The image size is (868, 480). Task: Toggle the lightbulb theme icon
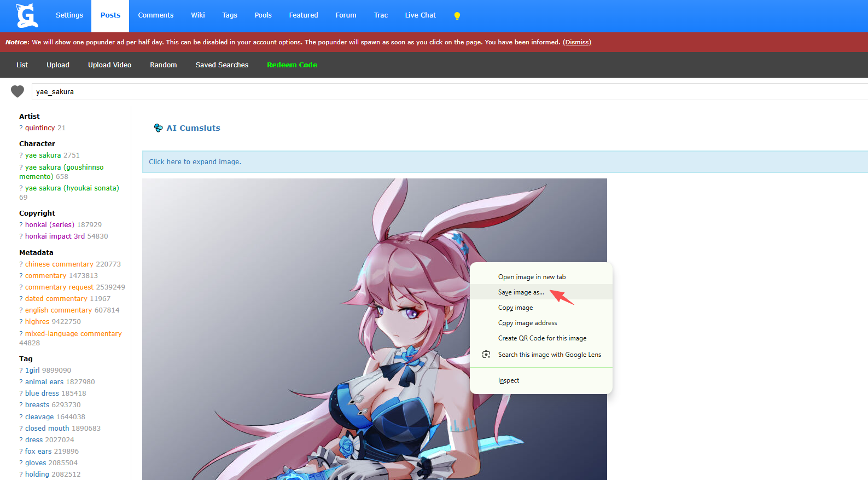tap(457, 16)
